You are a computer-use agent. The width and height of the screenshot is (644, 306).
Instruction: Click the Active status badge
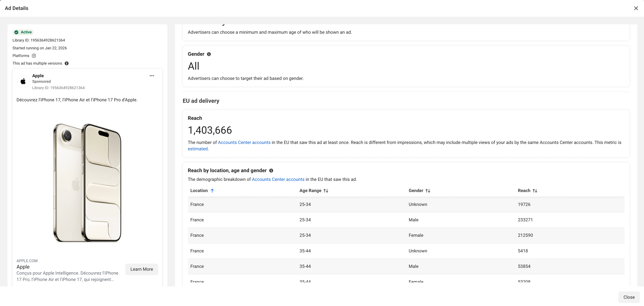click(23, 32)
